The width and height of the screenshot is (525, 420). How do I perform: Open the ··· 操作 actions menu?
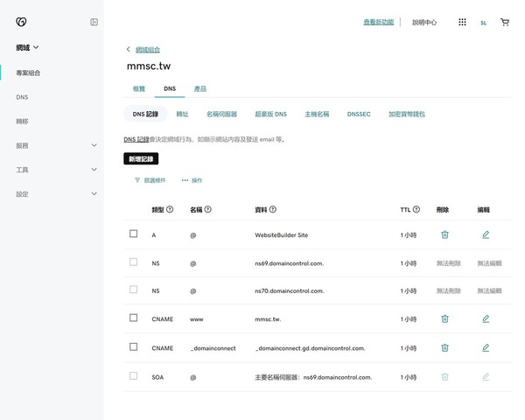(192, 180)
